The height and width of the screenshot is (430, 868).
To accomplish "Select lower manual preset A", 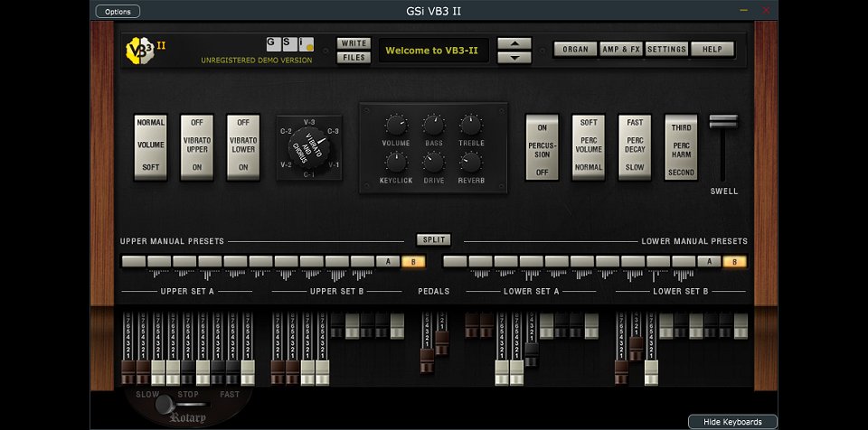I will [x=709, y=262].
